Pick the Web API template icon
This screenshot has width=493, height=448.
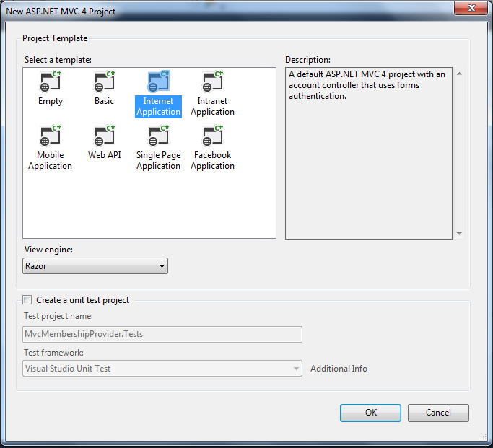click(105, 136)
